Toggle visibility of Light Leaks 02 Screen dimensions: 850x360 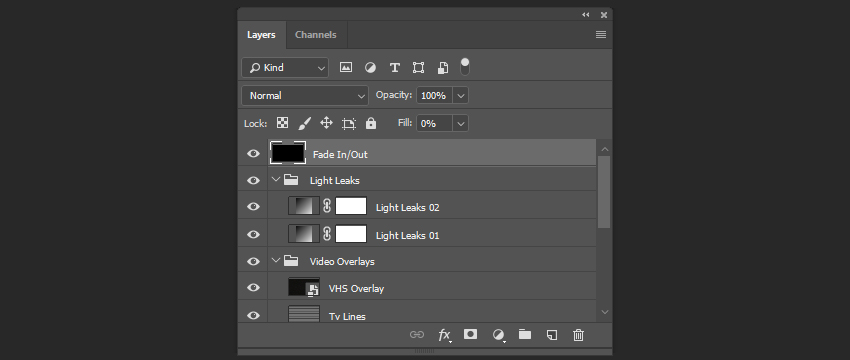[x=253, y=207]
